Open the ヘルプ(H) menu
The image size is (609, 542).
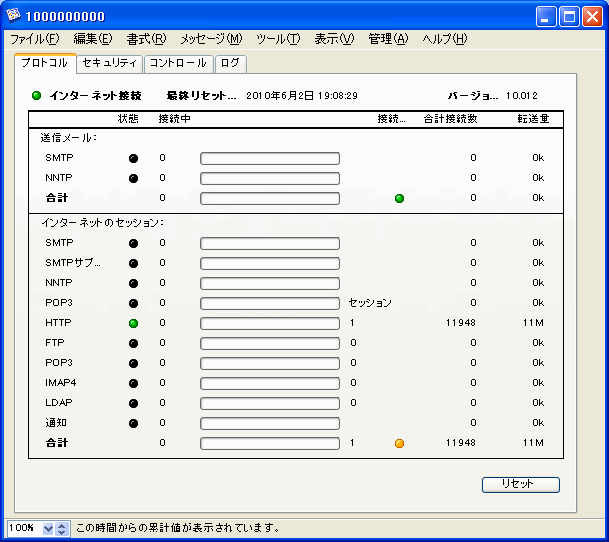(444, 39)
